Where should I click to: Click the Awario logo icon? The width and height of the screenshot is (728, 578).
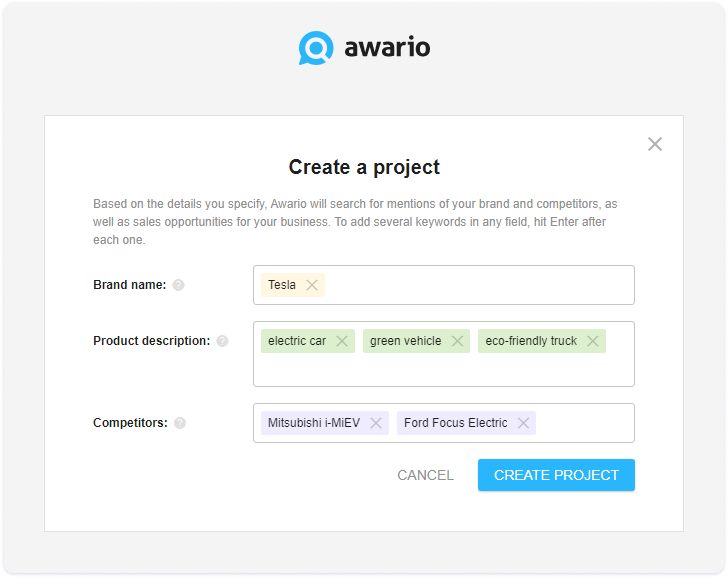(316, 48)
